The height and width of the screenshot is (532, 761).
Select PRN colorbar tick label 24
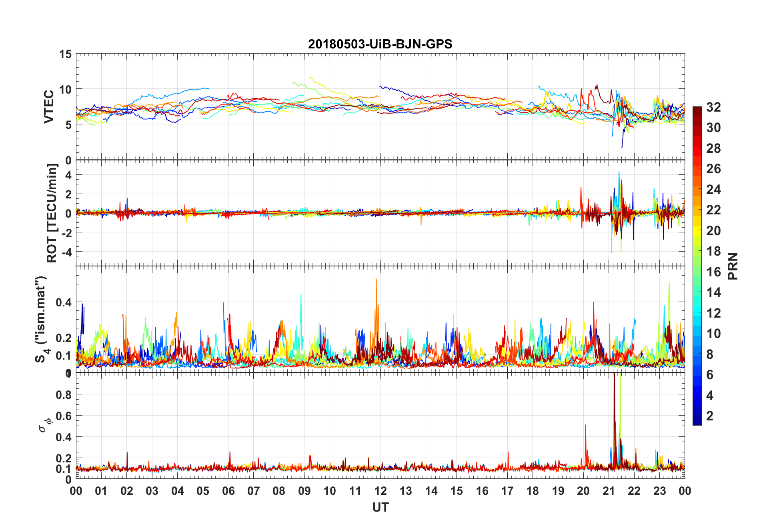713,189
